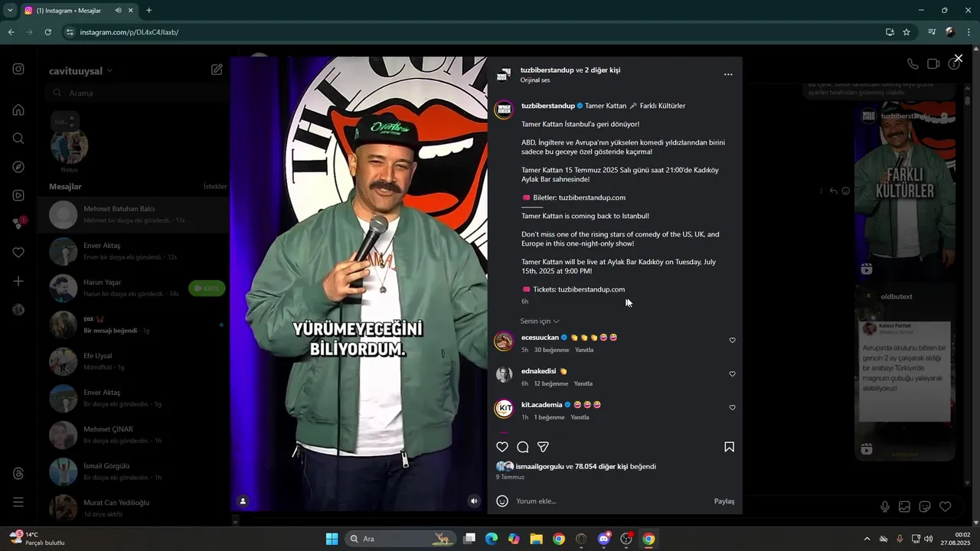Start video call camera icon in chat
The image size is (980, 551).
click(933, 64)
